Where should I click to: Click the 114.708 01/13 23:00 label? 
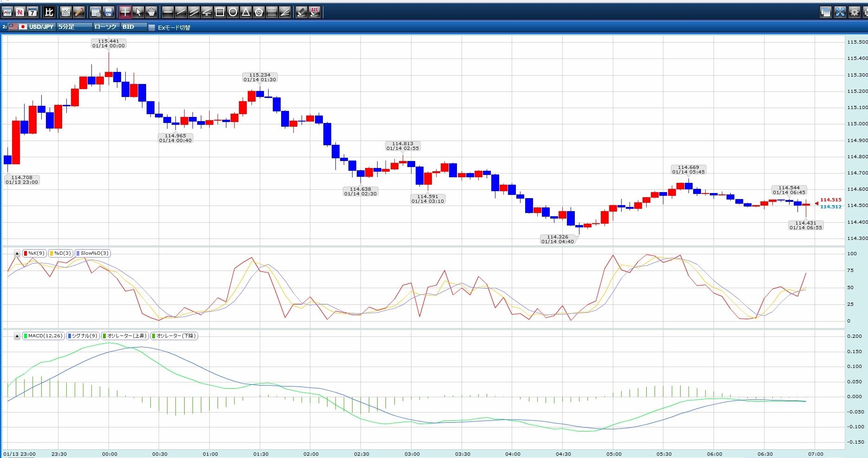[22, 180]
